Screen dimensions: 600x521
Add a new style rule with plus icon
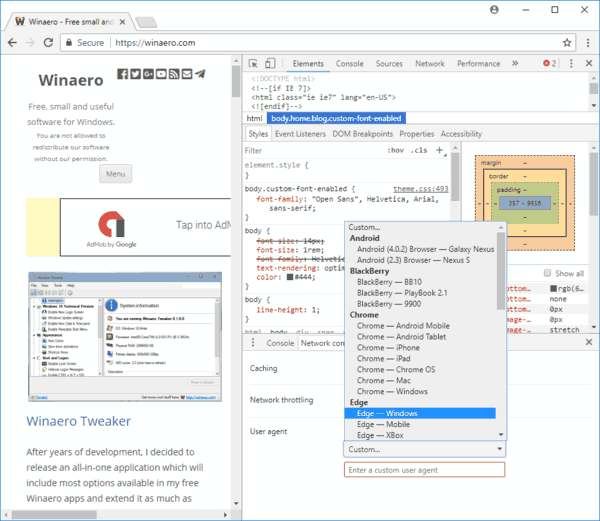tap(439, 151)
